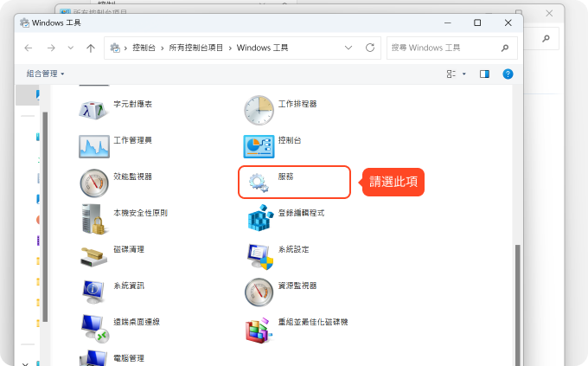Open the 本機安全性原則 padlock icon

click(x=93, y=219)
